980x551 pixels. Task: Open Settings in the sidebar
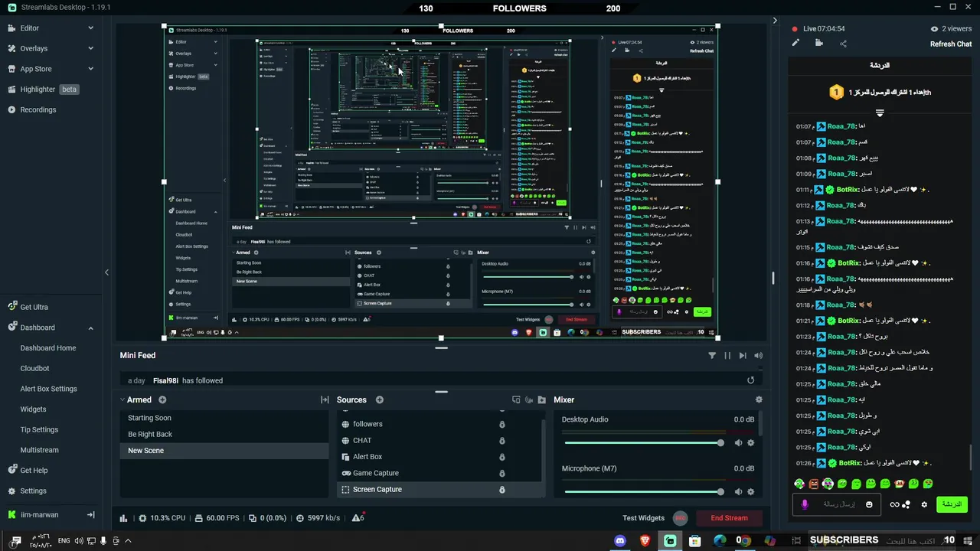click(33, 491)
